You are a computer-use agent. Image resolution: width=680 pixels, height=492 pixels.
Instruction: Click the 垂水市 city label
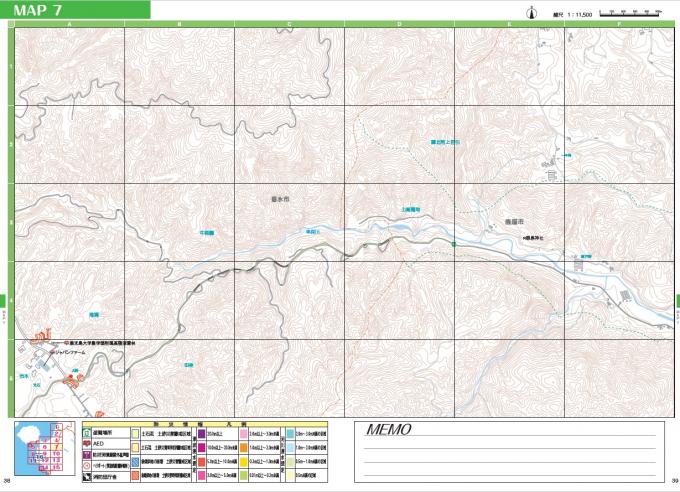click(x=280, y=199)
